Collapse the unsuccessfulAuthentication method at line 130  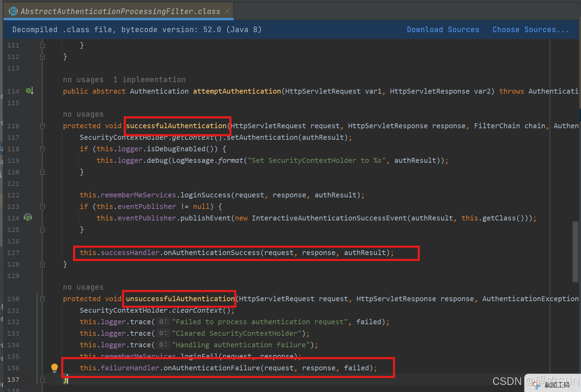click(42, 299)
